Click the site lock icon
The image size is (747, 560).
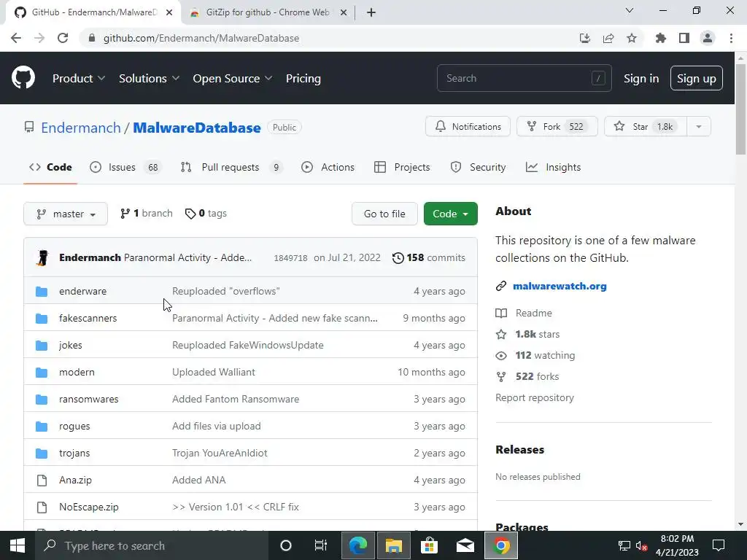92,38
